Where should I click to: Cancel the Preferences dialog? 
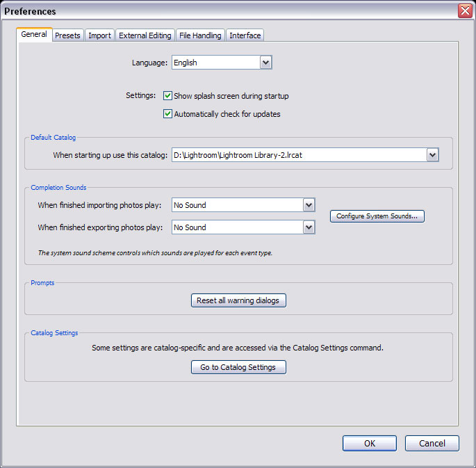432,444
